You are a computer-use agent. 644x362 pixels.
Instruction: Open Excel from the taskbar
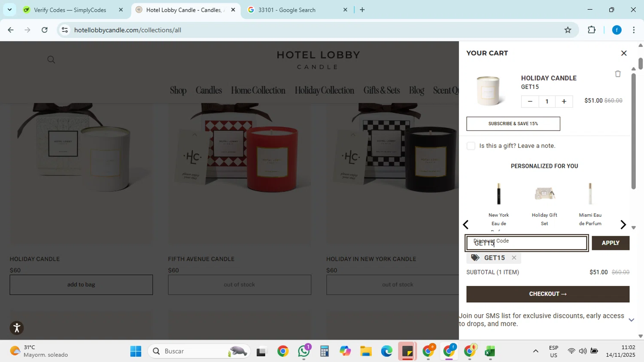[x=490, y=351]
